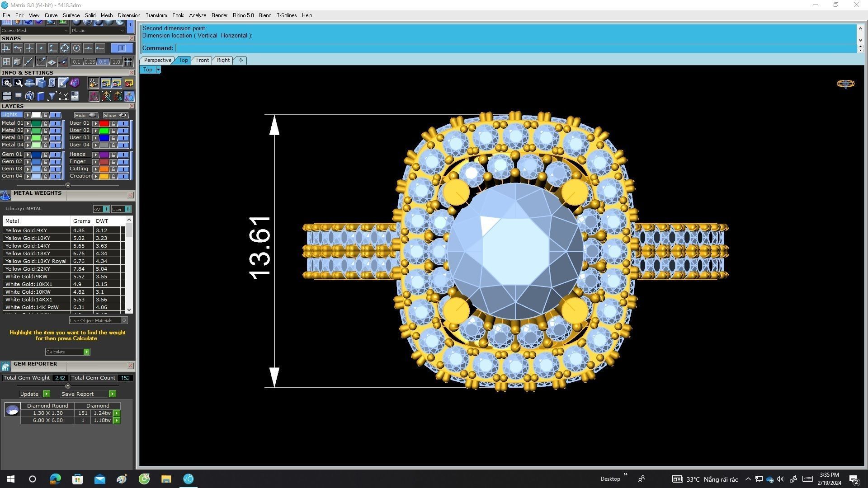Toggle the lock on Metal 01 layer

point(45,123)
